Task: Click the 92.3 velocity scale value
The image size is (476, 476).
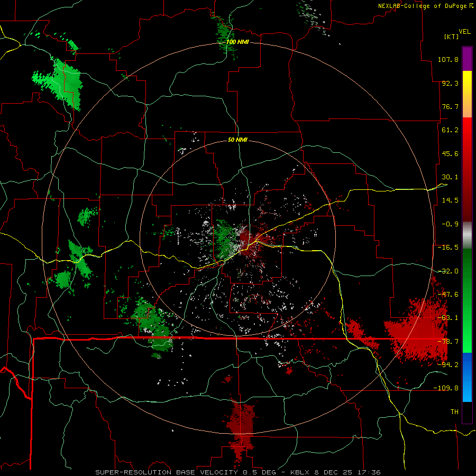Action: (450, 83)
